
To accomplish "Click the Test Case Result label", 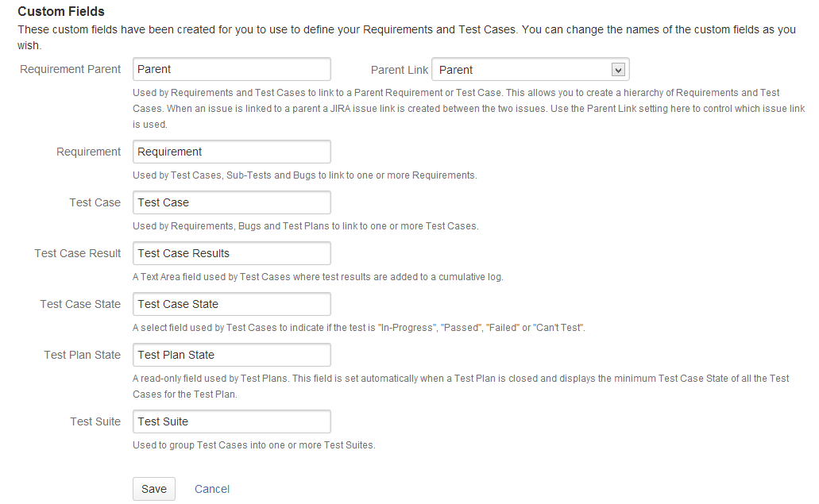I will pyautogui.click(x=77, y=253).
